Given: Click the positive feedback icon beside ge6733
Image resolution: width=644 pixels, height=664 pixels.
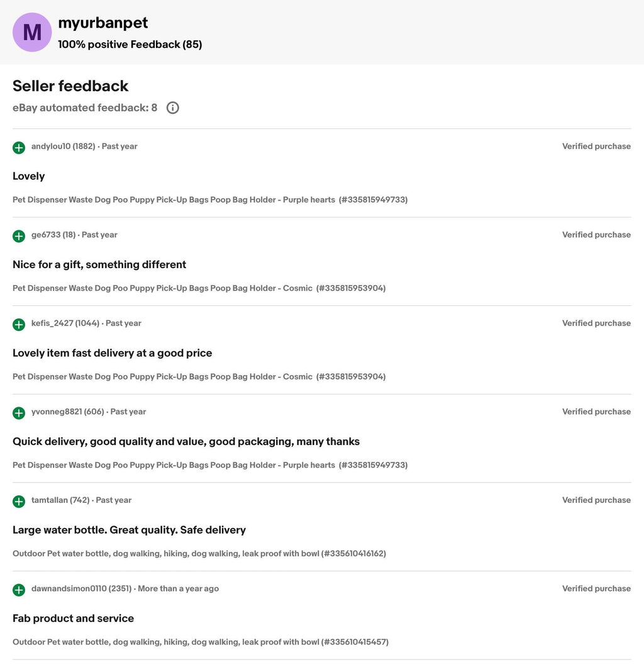Looking at the screenshot, I should [x=19, y=236].
